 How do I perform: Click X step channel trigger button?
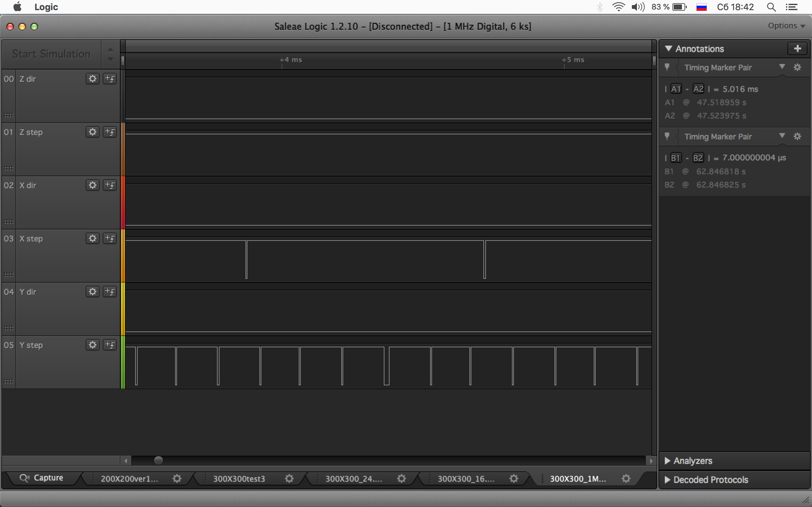pos(110,238)
